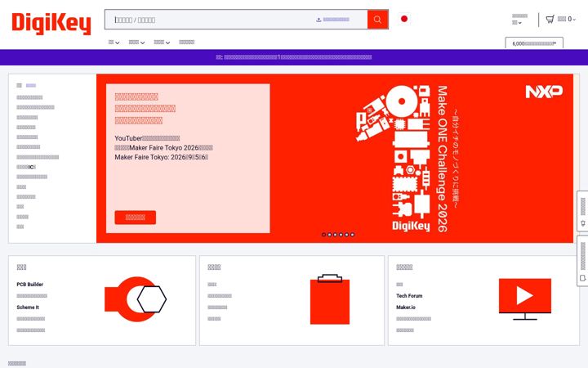Open the first navigation dropdown under search bar
Image resolution: width=588 pixels, height=368 pixels.
coord(114,42)
